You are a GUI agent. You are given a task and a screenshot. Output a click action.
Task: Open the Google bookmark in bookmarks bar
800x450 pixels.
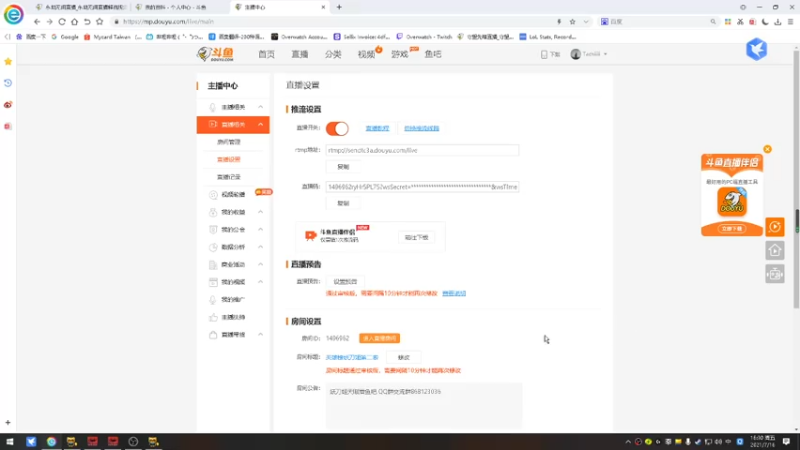pyautogui.click(x=65, y=37)
